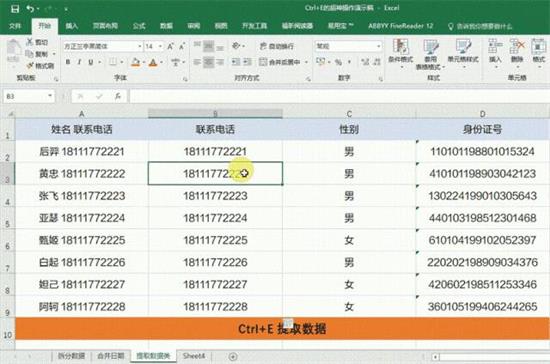The height and width of the screenshot is (364, 550).
Task: Click the Insert Function fx button
Action: coord(118,96)
